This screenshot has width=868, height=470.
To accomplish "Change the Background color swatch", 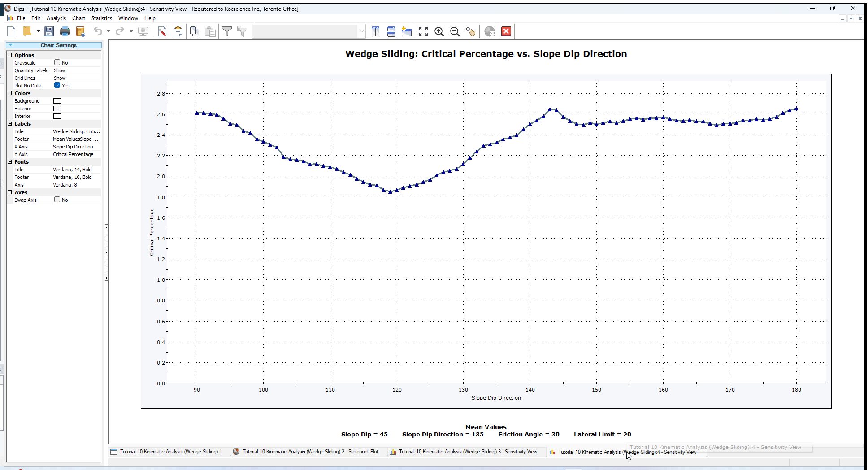I will (57, 100).
